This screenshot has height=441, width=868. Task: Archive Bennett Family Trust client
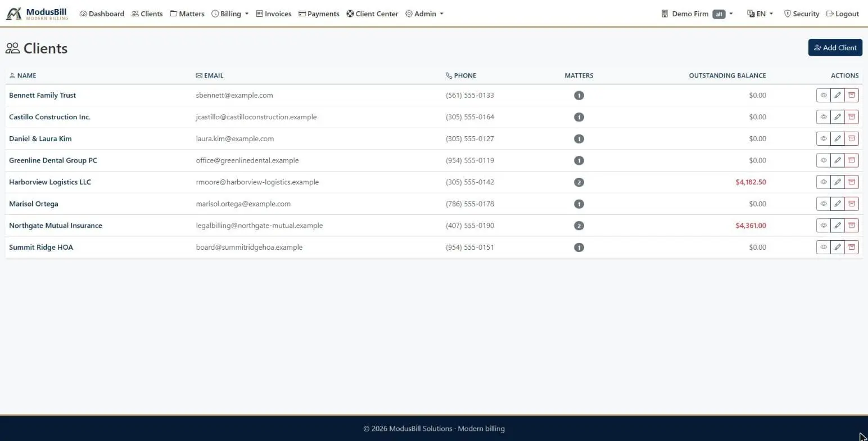(x=852, y=95)
